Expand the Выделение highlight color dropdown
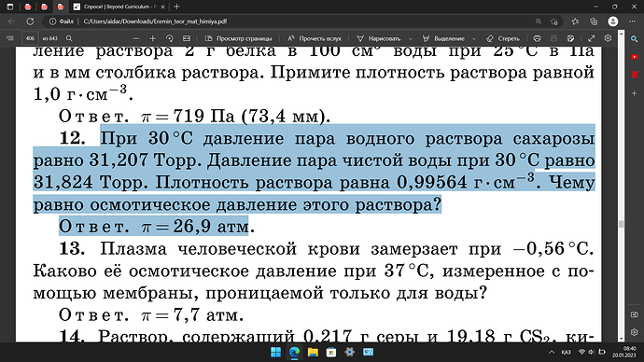644x362 pixels. pos(474,38)
